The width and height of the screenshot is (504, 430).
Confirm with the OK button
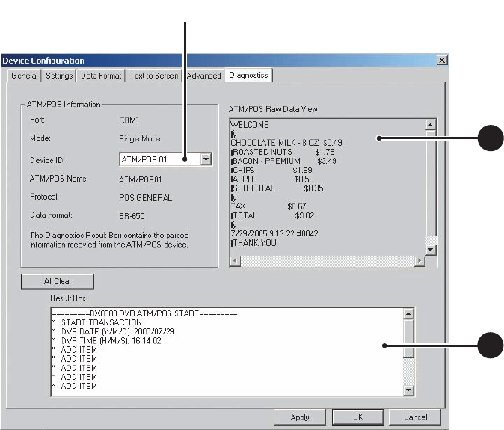coord(357,417)
